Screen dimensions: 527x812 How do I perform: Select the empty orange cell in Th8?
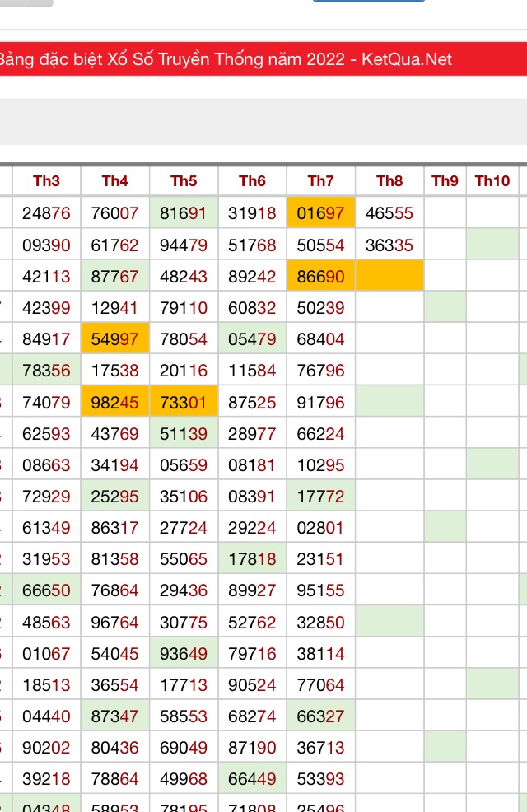pos(389,276)
